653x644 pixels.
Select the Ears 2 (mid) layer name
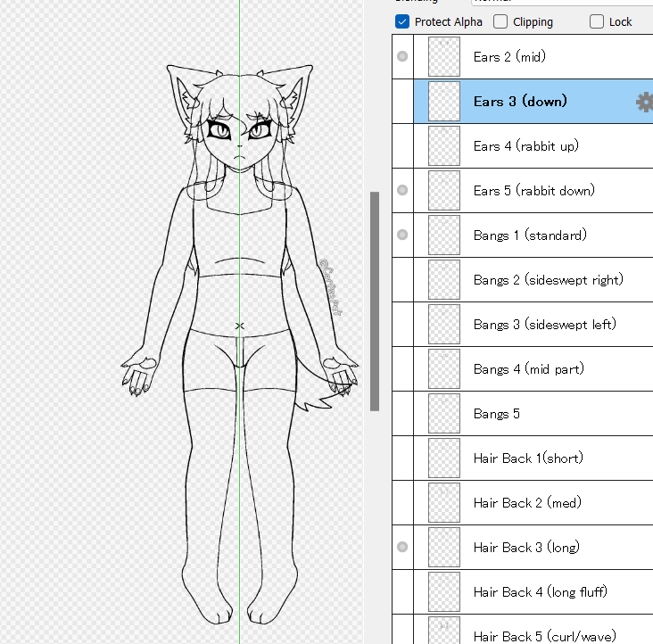pos(509,56)
